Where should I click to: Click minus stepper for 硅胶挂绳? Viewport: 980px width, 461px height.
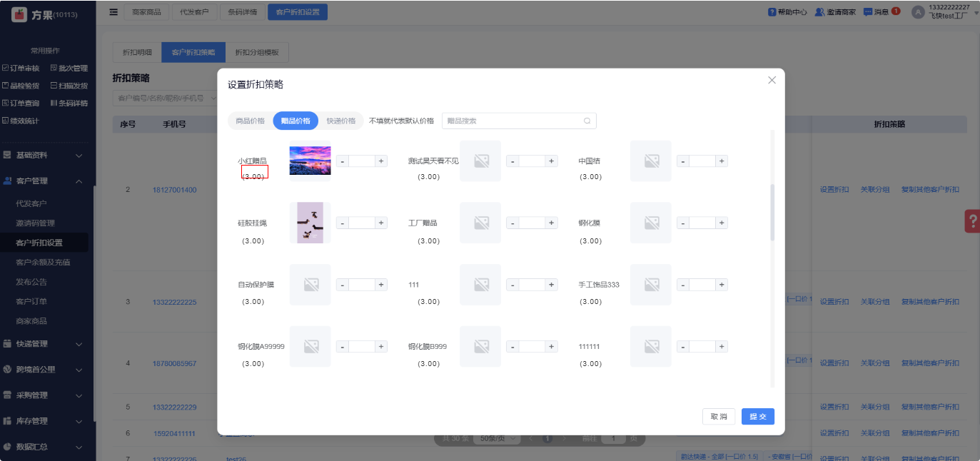click(x=343, y=223)
